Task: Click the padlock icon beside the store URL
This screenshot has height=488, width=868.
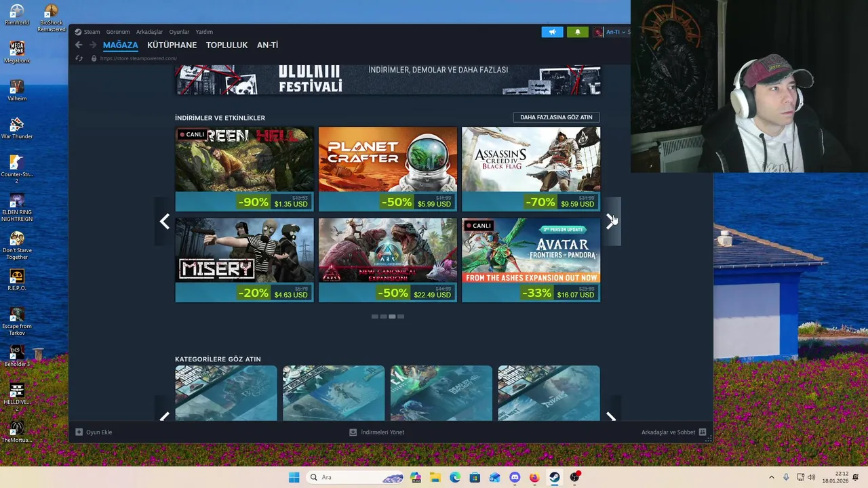Action: (94, 58)
